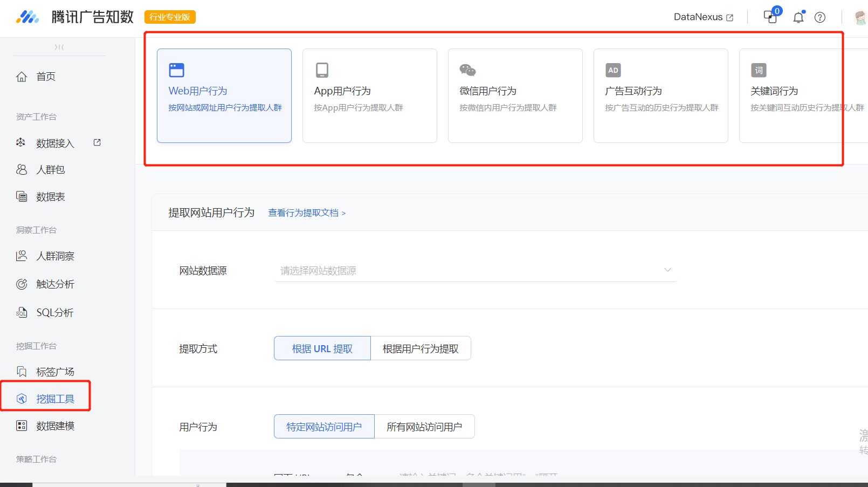Screen dimensions: 868x487
Task: Click the 广告互动行为 AD icon
Action: click(x=613, y=70)
